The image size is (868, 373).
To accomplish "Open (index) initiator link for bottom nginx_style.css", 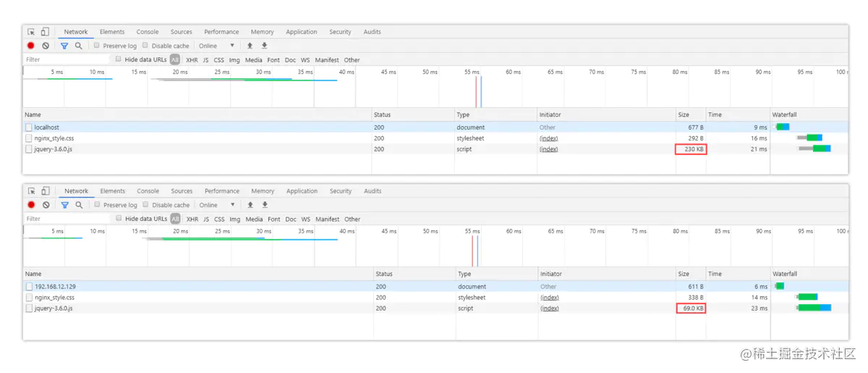I will (x=550, y=298).
